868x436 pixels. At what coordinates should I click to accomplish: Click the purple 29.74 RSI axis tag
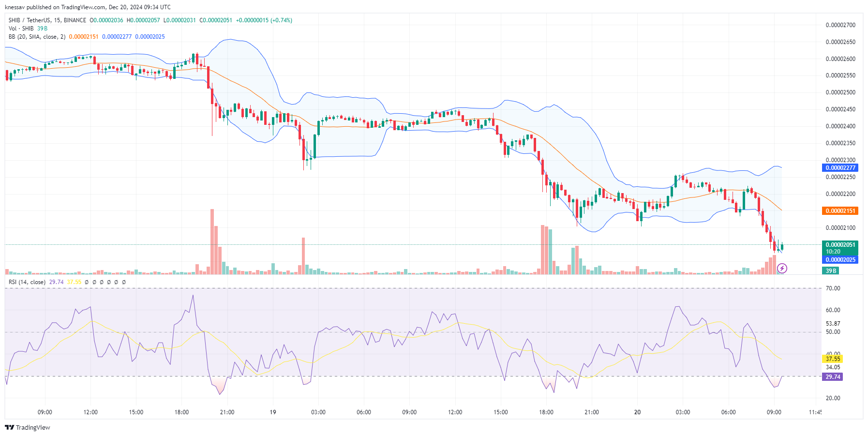(833, 377)
